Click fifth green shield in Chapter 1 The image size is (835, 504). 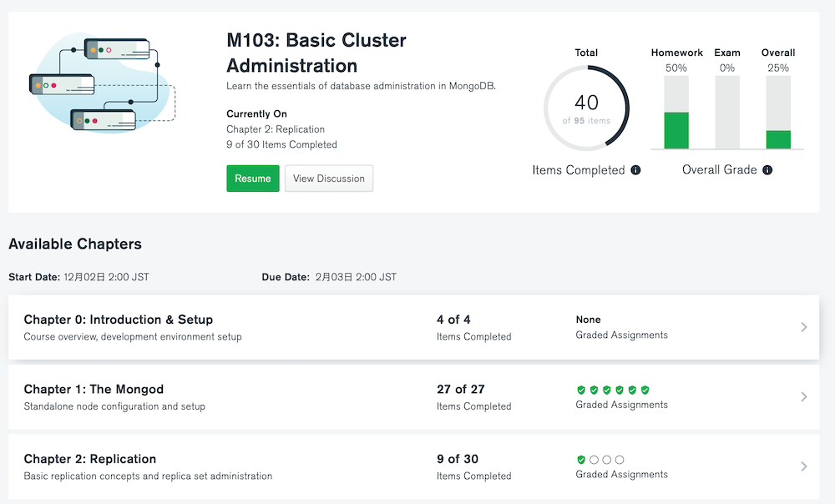[x=632, y=391]
